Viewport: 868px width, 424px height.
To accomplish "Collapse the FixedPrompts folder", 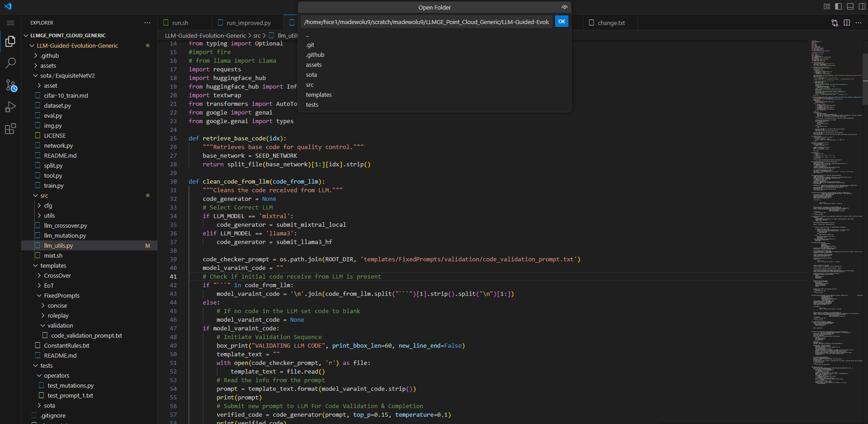I will pos(39,295).
